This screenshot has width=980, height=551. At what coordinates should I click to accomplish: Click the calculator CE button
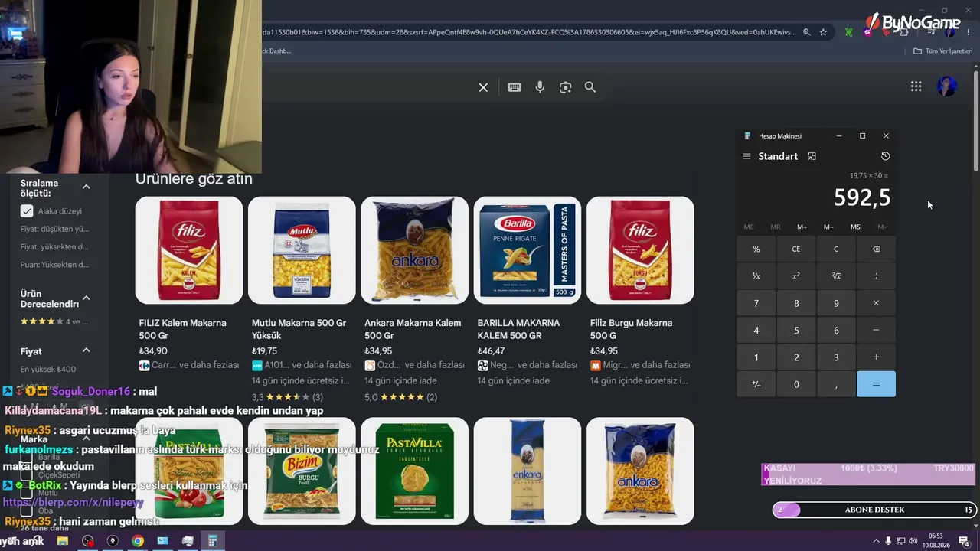point(796,249)
